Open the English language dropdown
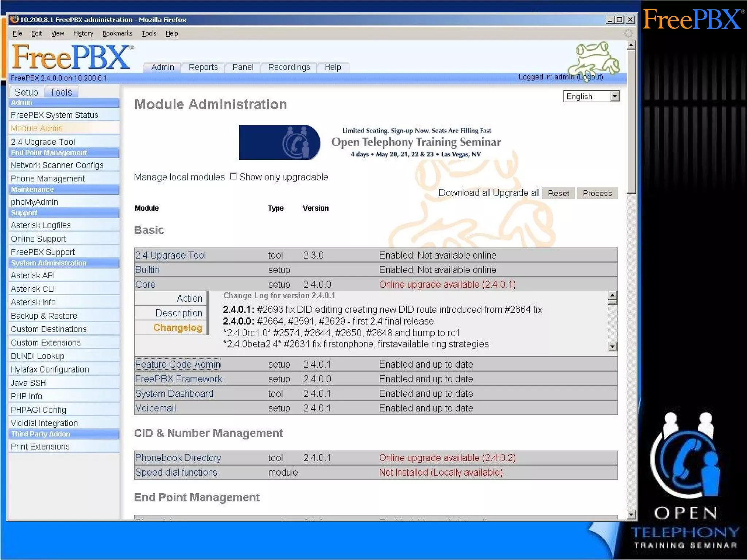Screen dimensions: 747x560 click(615, 96)
